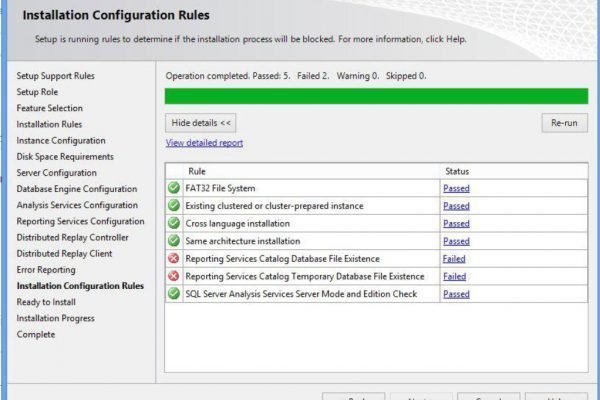Click passed icon for Existing clustered instance rule
Screen dimensions: 600x400
pos(174,206)
